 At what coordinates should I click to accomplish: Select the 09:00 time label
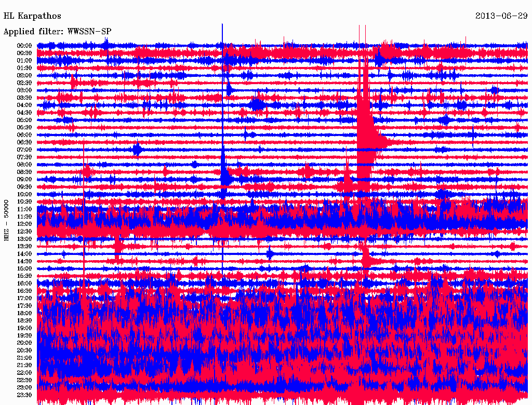(24, 179)
